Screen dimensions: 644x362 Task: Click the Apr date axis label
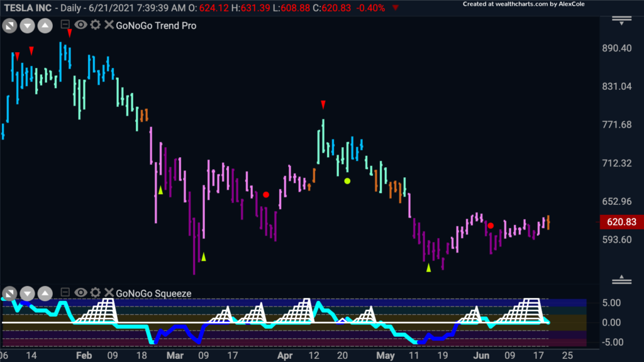(x=285, y=356)
